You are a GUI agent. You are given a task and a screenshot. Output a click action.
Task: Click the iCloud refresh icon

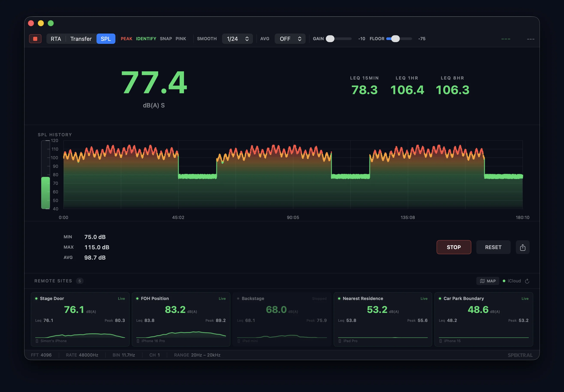[x=527, y=281]
